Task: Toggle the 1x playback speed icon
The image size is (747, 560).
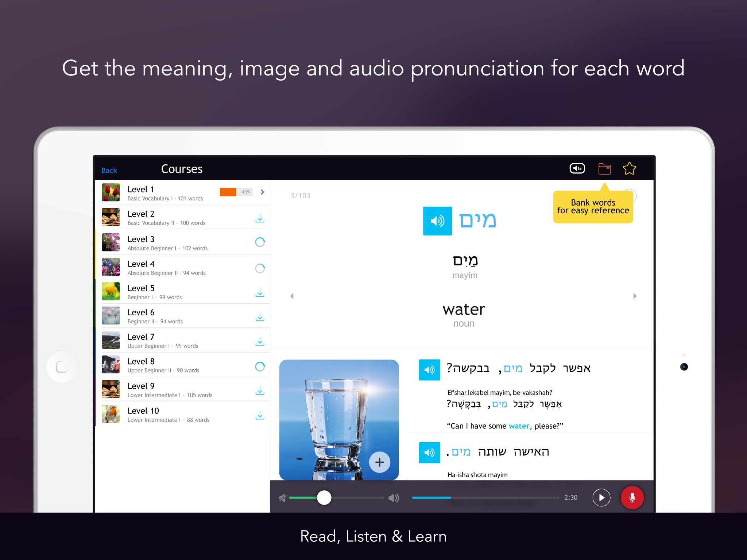Action: click(x=577, y=168)
